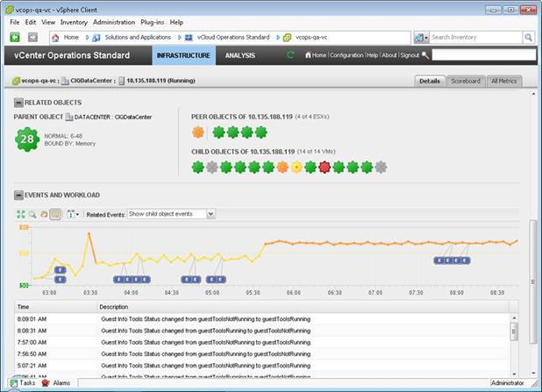Screen dimensions: 542x392
Task: Select the All Metrics tab
Action: tap(504, 82)
